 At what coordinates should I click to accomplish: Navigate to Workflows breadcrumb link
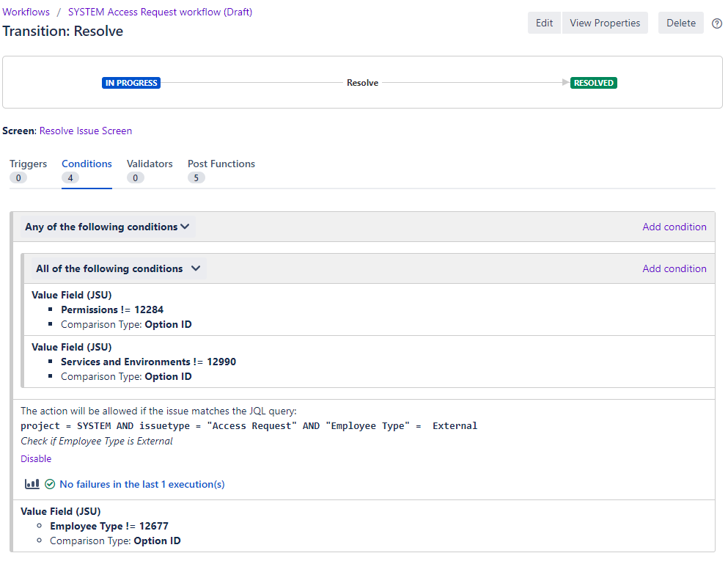(26, 12)
